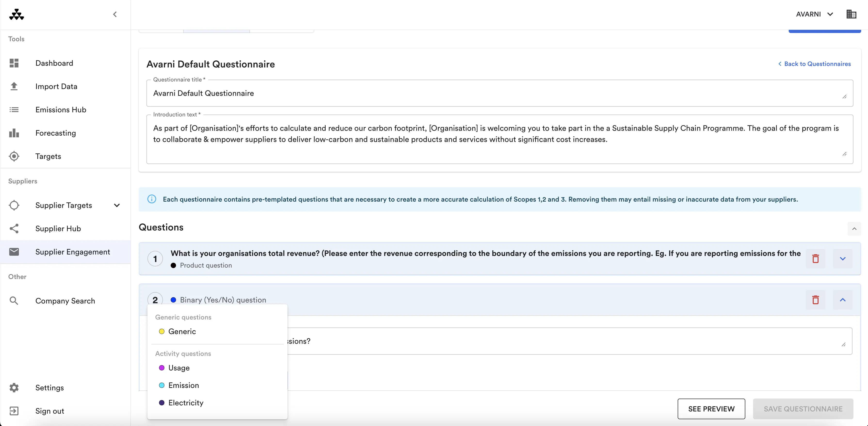Image resolution: width=868 pixels, height=426 pixels.
Task: Expand the Supplier Targets submenu arrow
Action: pos(117,205)
